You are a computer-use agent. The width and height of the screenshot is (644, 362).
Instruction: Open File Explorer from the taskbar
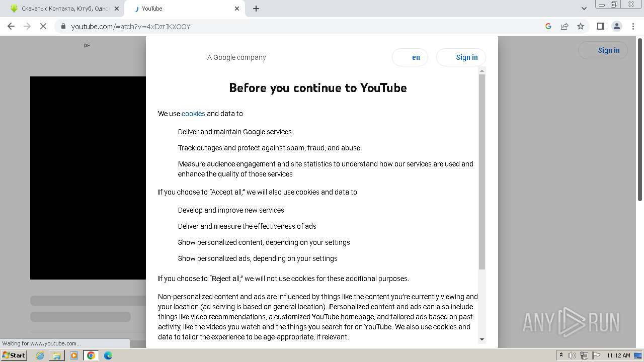pyautogui.click(x=57, y=355)
